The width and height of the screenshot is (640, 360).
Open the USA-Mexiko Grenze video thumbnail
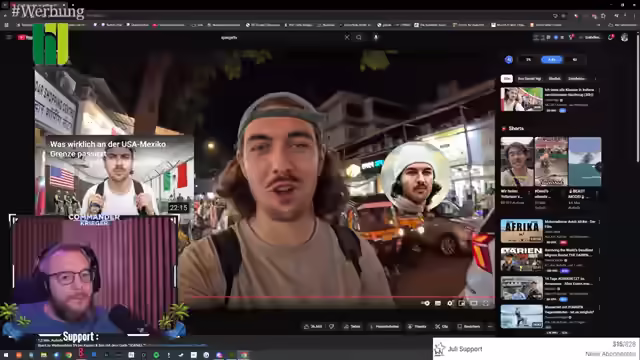click(x=114, y=176)
